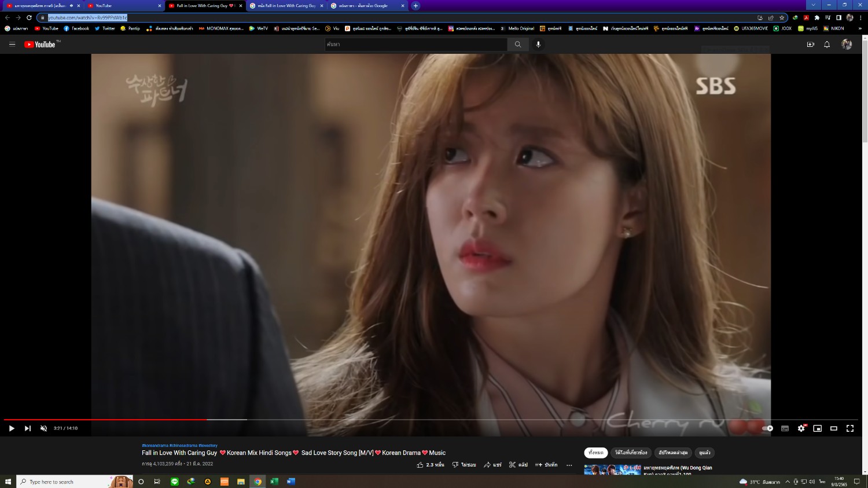Open the Twitter bookmark
The height and width of the screenshot is (488, 868).
[105, 28]
